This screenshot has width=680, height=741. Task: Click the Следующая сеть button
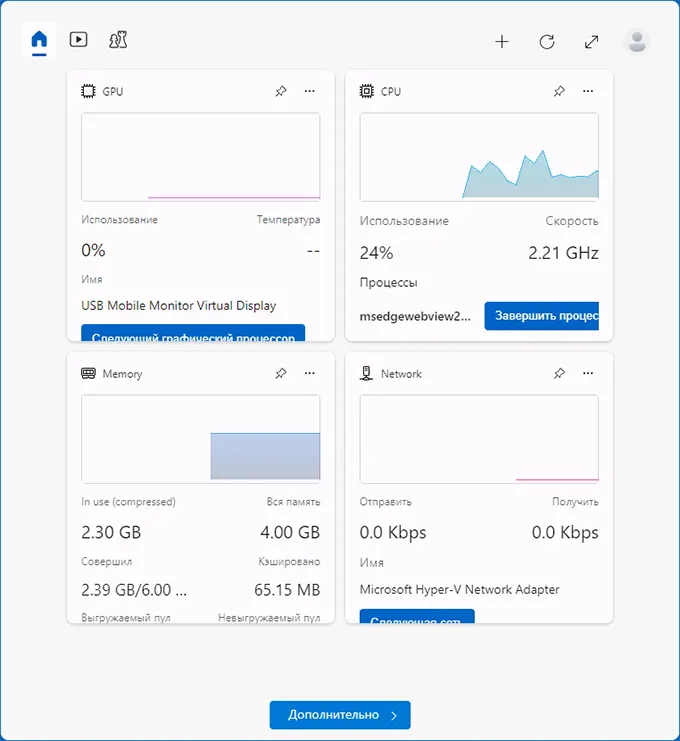417,616
